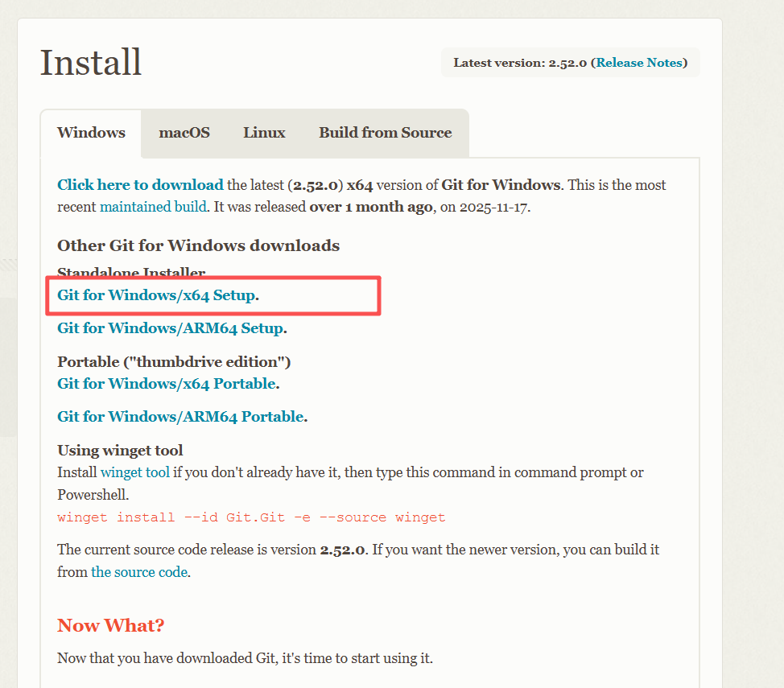Select the Windows tab

click(91, 133)
